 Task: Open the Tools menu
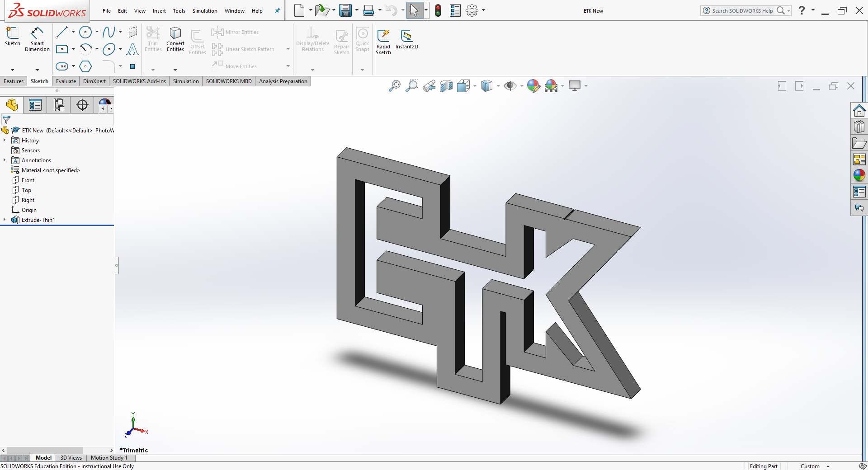coord(179,11)
